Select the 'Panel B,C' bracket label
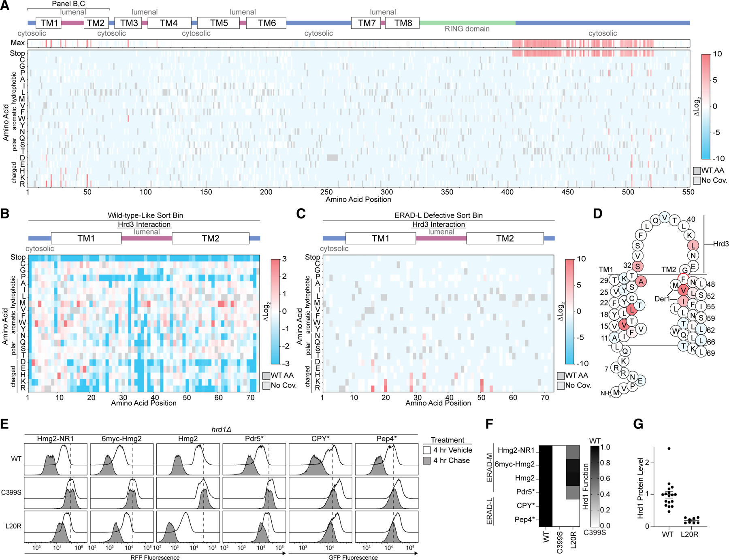 [68, 4]
